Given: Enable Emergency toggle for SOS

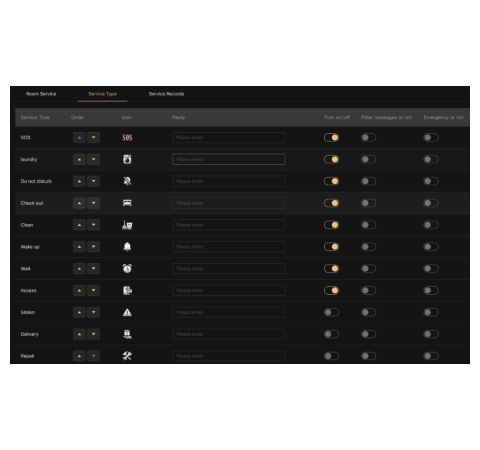Looking at the screenshot, I should [431, 137].
